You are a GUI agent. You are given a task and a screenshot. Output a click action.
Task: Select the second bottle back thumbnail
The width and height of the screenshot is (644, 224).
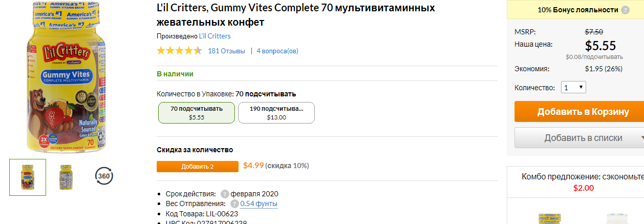click(66, 177)
